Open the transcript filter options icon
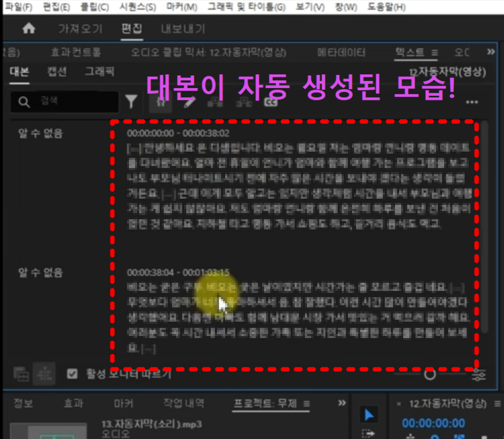 click(x=132, y=101)
